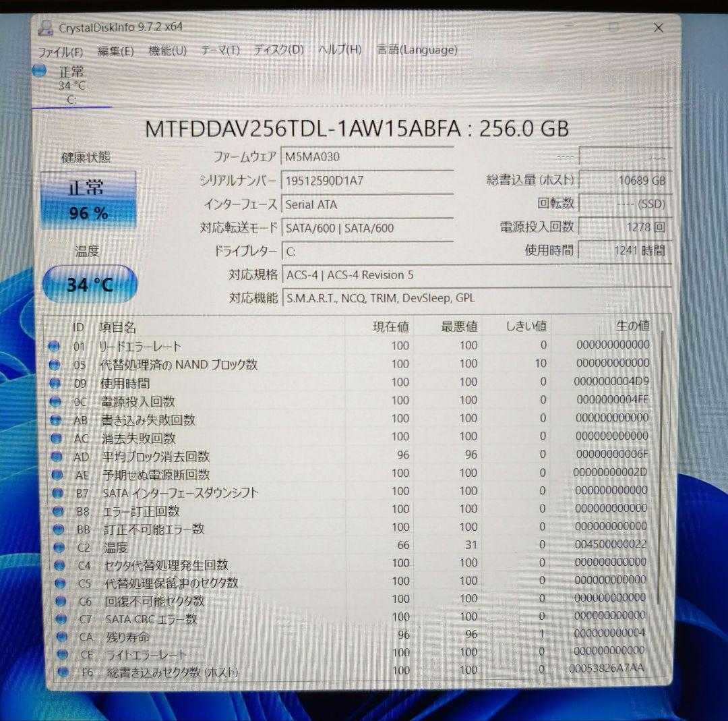This screenshot has height=721, width=728.
Task: Open the ヘルプ menu
Action: pyautogui.click(x=340, y=50)
